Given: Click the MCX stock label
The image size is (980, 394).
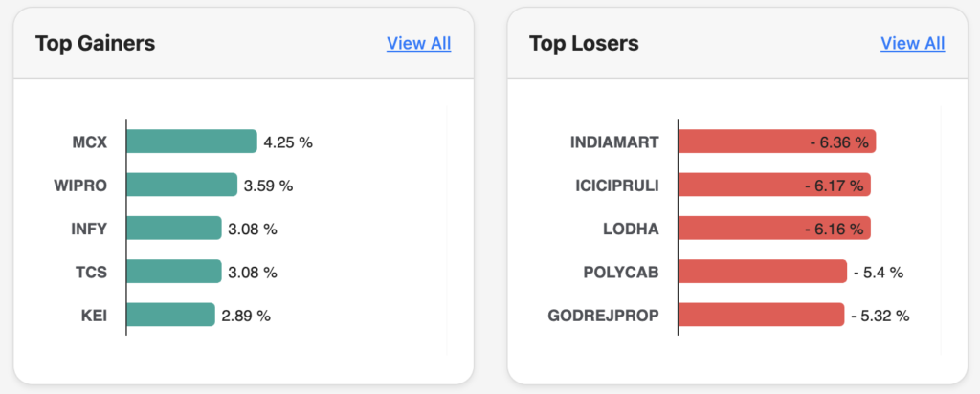Looking at the screenshot, I should pyautogui.click(x=89, y=142).
